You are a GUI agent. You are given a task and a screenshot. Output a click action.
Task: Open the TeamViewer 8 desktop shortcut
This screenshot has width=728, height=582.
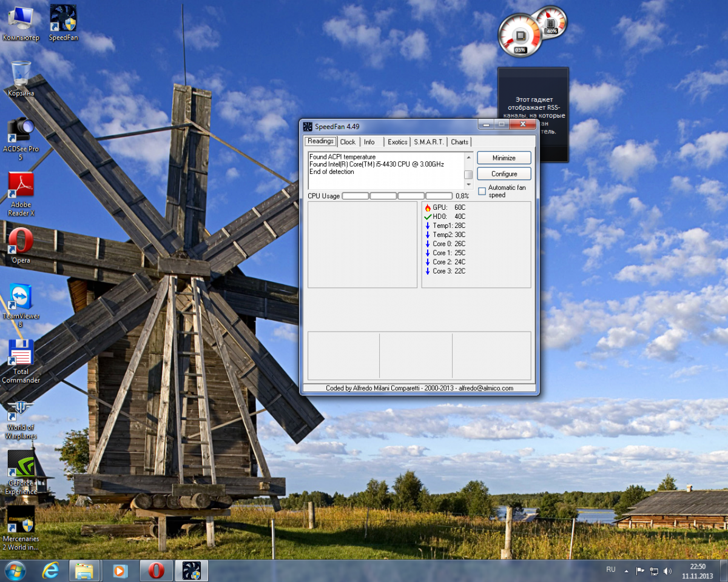(x=21, y=306)
